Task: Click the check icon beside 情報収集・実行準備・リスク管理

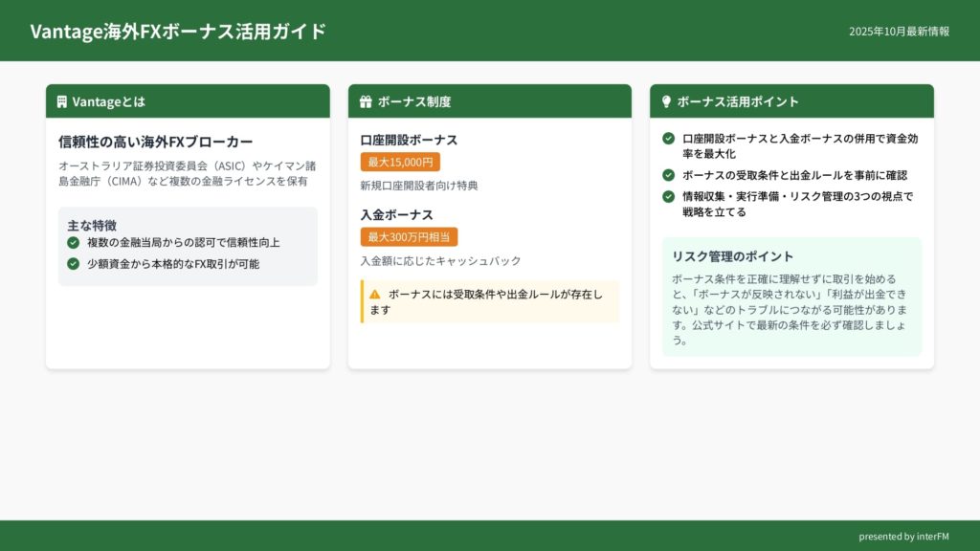Action: 668,197
